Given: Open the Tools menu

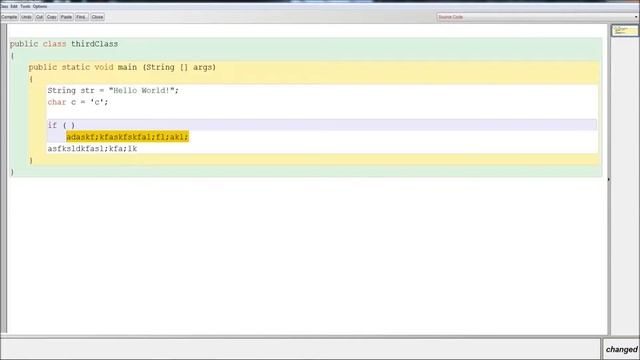Looking at the screenshot, I should 25,7.
